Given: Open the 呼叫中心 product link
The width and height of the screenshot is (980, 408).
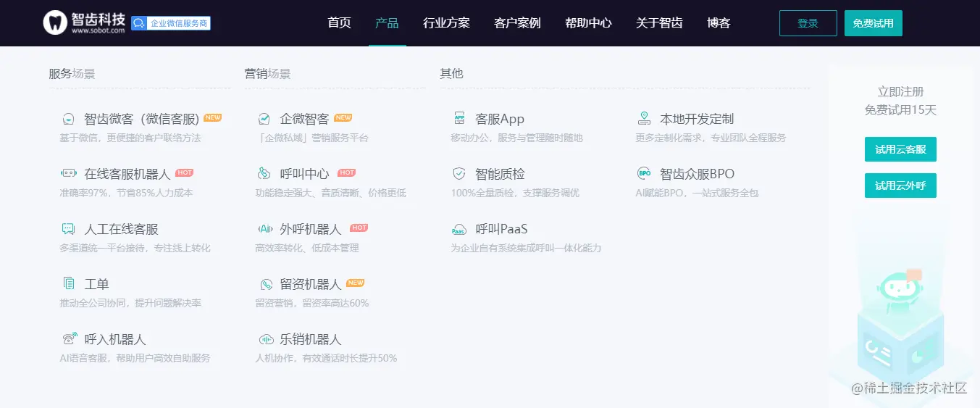Looking at the screenshot, I should click(304, 174).
